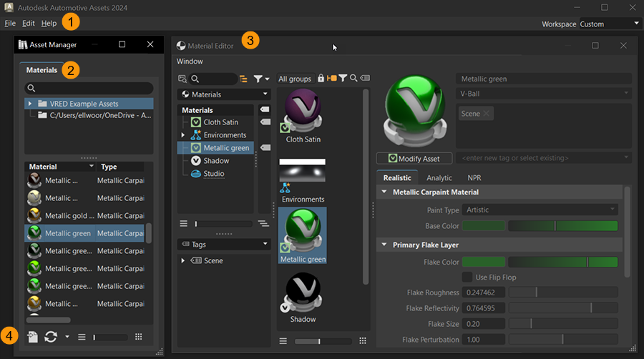The image size is (644, 359).
Task: Open the Edit menu
Action: point(29,24)
